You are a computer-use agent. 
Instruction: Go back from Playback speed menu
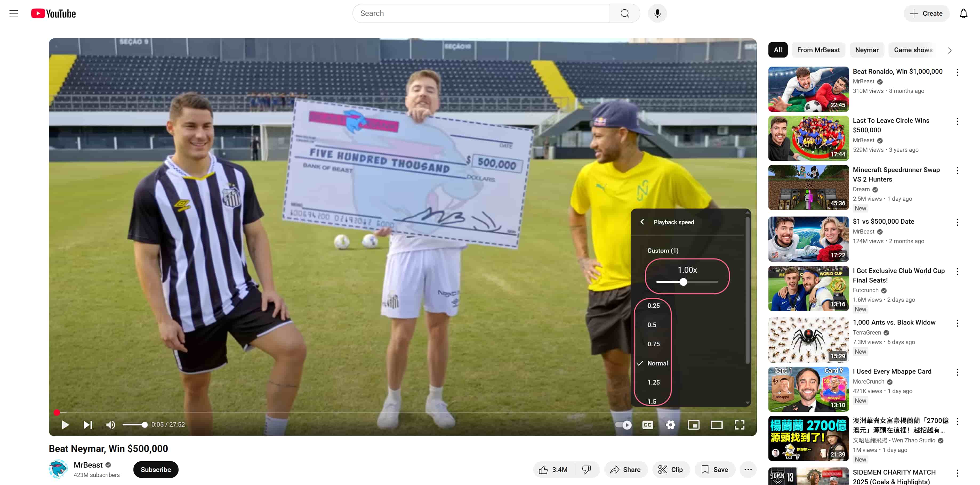click(x=642, y=222)
